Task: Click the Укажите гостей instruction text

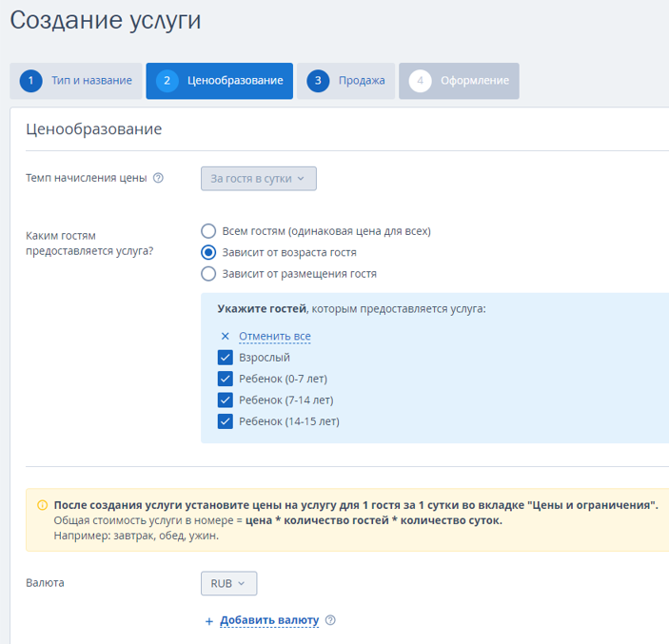Action: pyautogui.click(x=351, y=309)
